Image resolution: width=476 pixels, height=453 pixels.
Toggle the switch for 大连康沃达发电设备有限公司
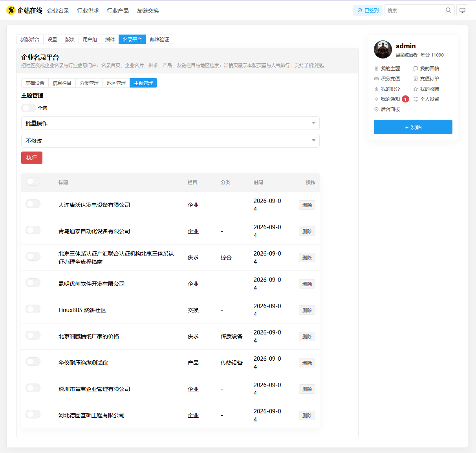(33, 204)
